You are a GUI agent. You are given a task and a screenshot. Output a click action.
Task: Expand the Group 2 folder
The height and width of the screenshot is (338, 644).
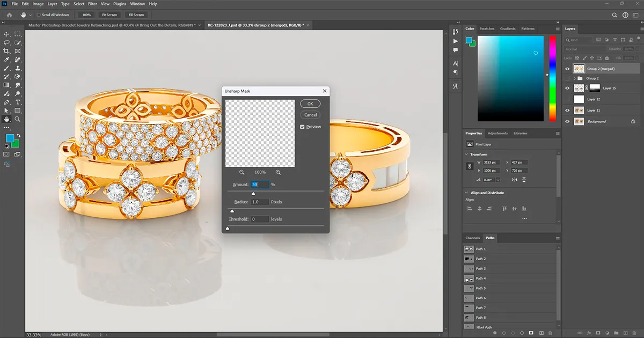pos(575,77)
